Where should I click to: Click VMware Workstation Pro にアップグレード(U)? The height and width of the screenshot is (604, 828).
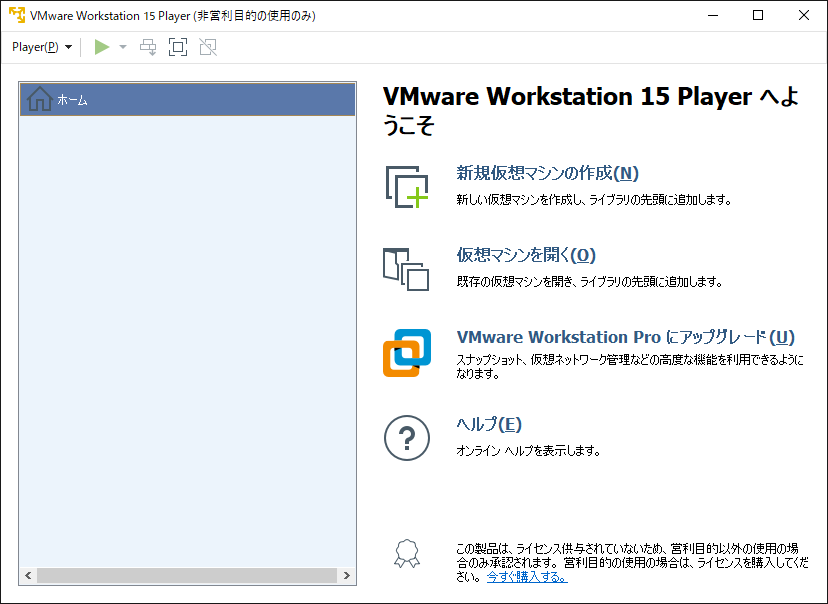pyautogui.click(x=626, y=337)
